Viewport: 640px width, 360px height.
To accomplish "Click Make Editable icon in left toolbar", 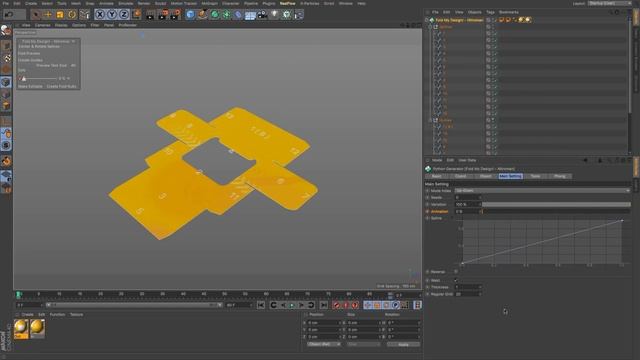I will click(6, 31).
